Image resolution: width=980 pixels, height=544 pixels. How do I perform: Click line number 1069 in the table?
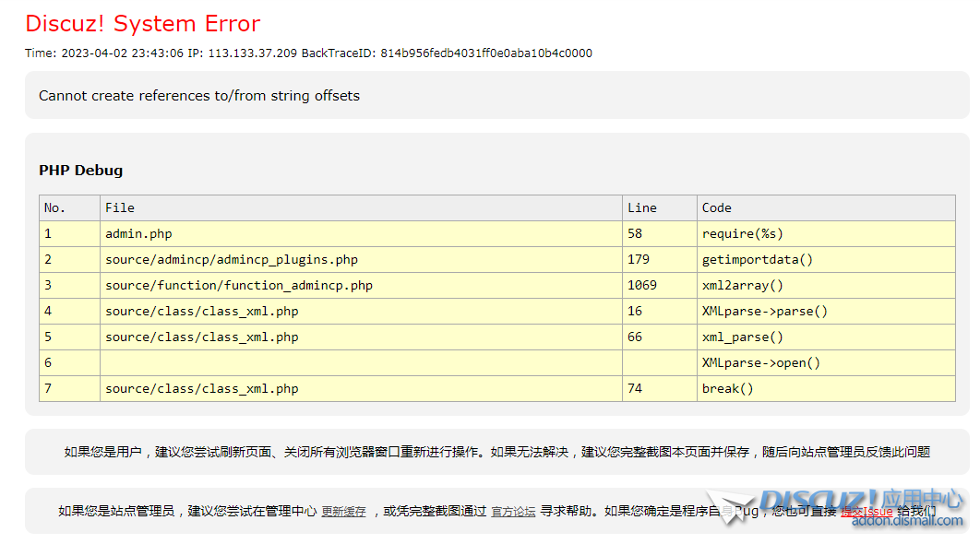pos(642,286)
